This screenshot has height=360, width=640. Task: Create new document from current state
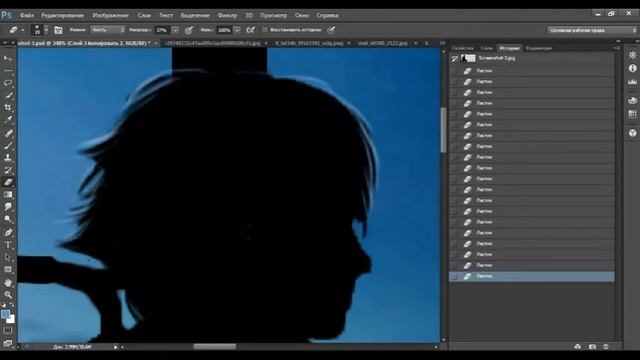point(578,347)
